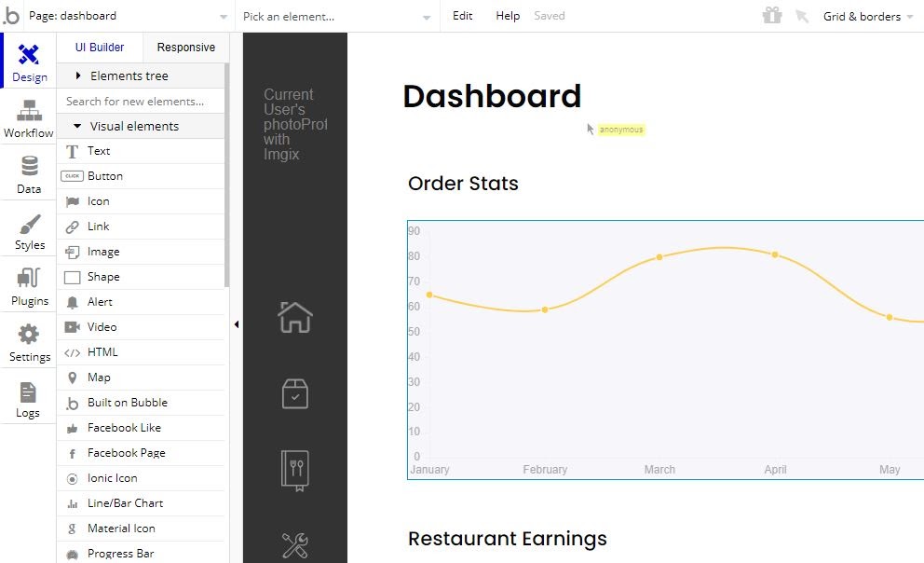Open the Workflow panel

click(28, 117)
